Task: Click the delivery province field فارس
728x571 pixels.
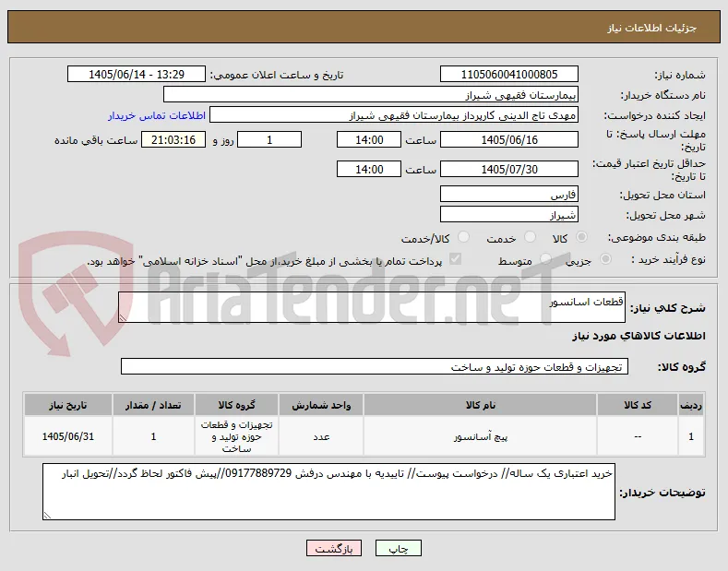Action: 508,194
